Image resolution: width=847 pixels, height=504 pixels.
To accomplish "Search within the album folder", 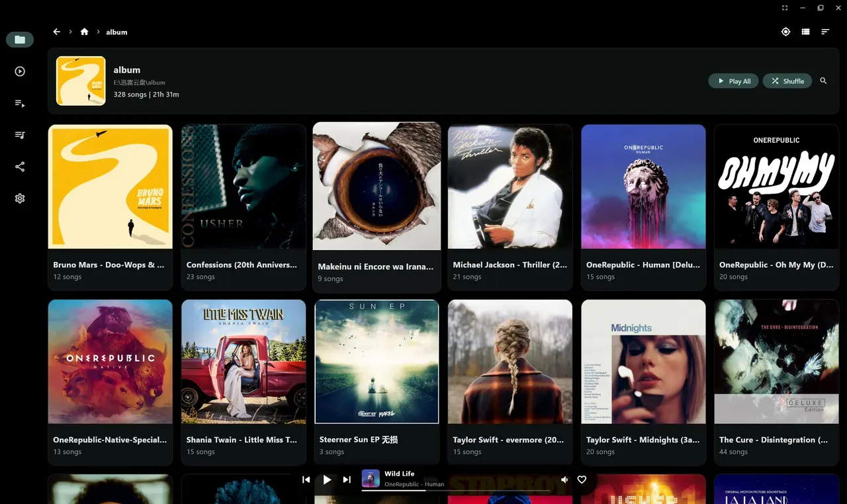I will (824, 81).
